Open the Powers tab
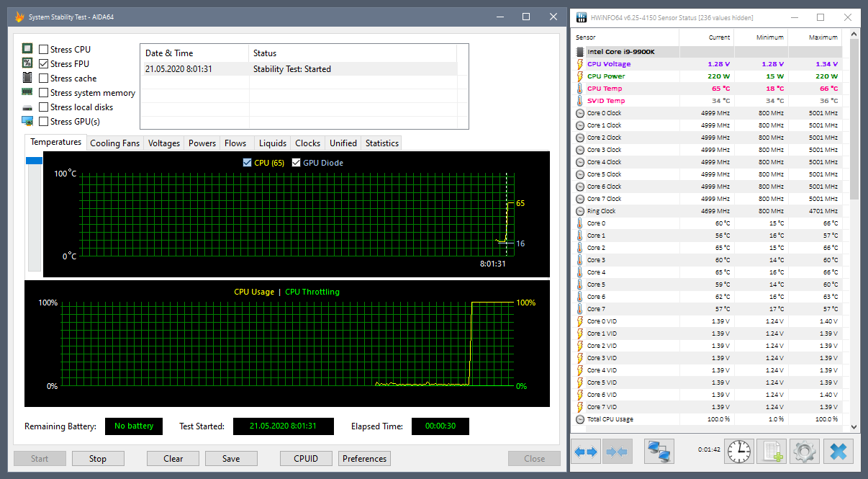 (x=202, y=143)
